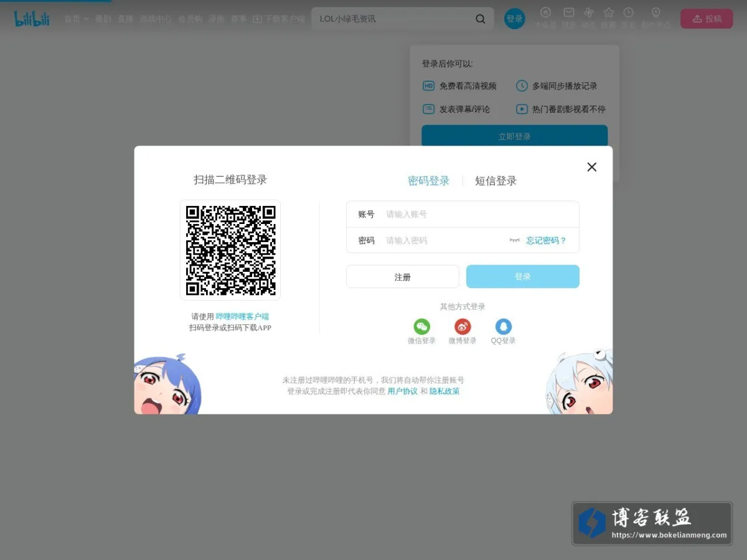Click the 立即登录 button behind dialog
This screenshot has height=560, width=747.
point(515,136)
